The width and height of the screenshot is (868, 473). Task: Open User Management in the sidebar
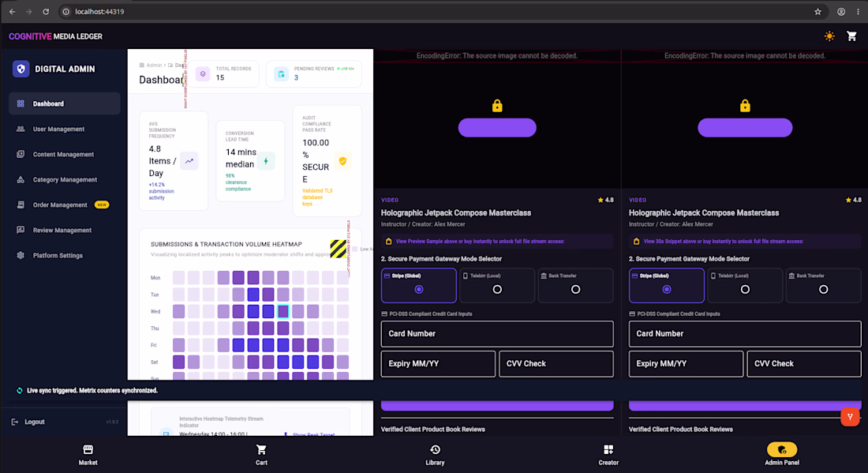pos(64,129)
